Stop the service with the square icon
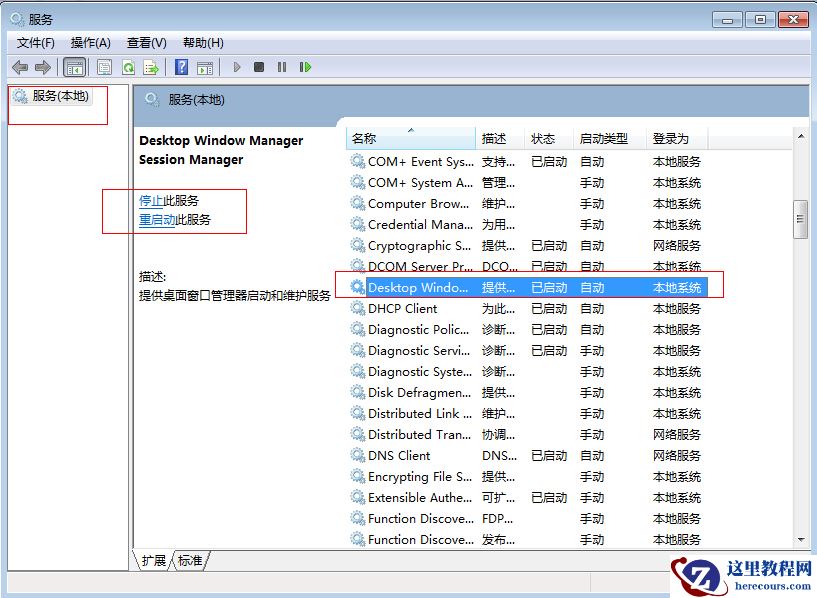 pos(258,67)
